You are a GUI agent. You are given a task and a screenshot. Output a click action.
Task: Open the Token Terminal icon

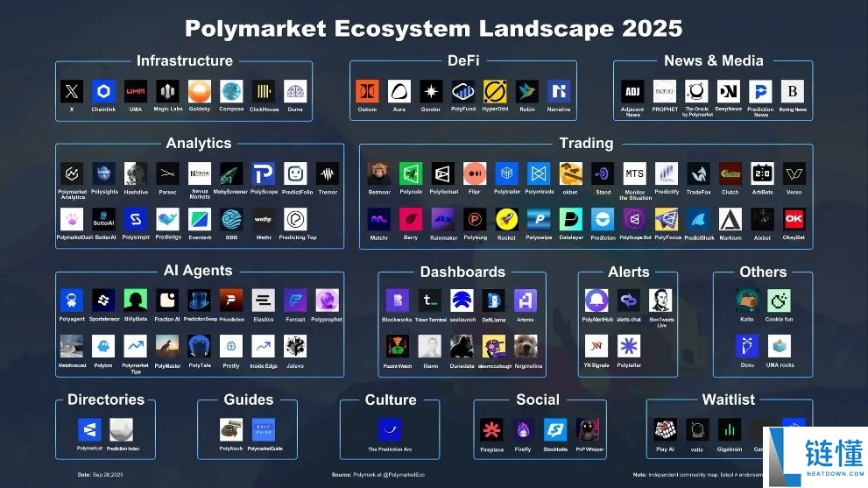(429, 301)
